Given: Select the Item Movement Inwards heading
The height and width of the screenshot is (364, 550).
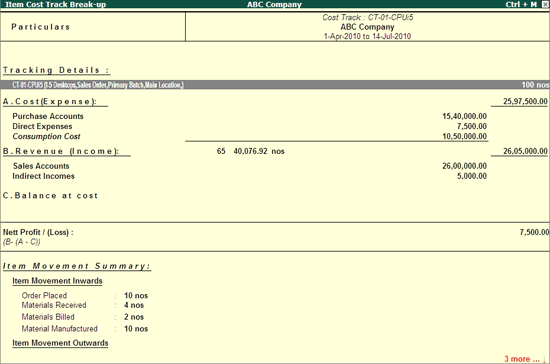Looking at the screenshot, I should coord(57,281).
